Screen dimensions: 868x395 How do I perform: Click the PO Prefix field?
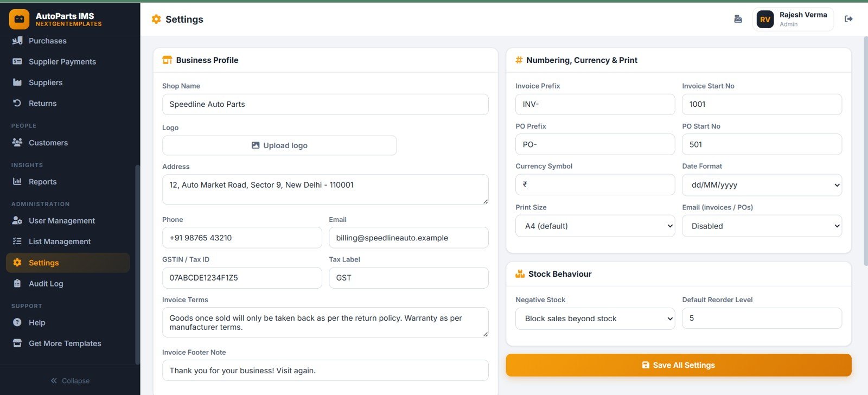[x=595, y=144]
